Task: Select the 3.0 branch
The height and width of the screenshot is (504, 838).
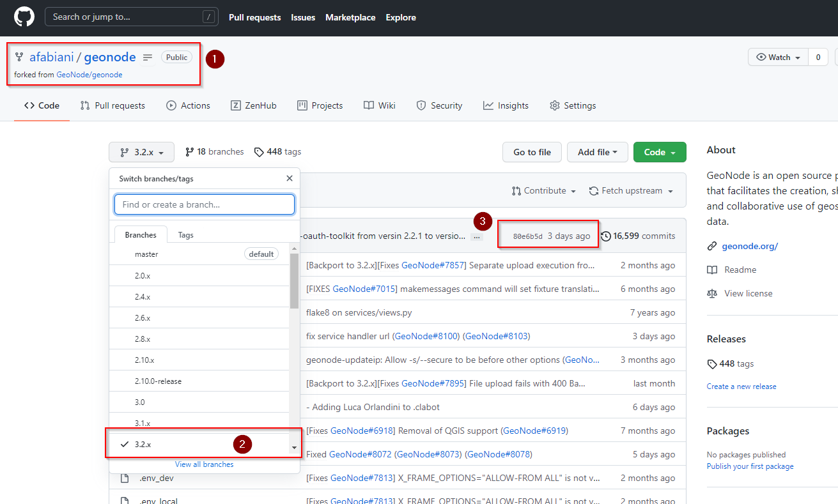Action: (199, 402)
